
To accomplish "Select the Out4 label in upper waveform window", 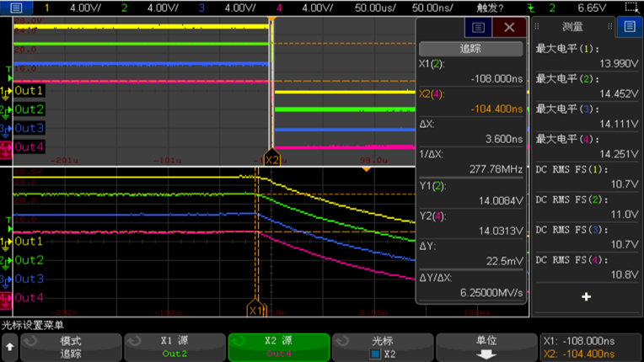I will [29, 147].
